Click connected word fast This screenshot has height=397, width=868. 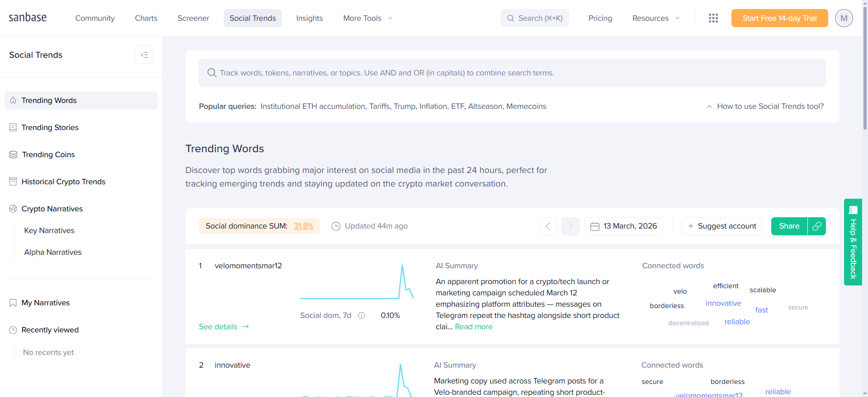point(762,310)
